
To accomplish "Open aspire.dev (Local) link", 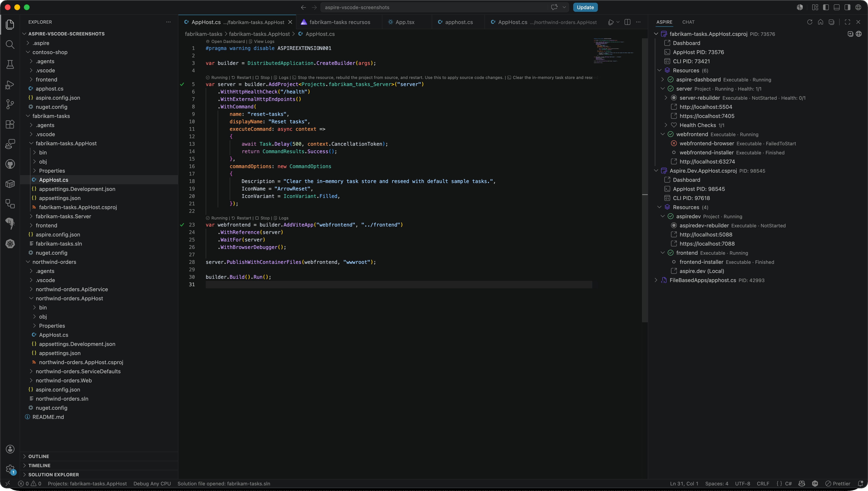I will pos(701,271).
